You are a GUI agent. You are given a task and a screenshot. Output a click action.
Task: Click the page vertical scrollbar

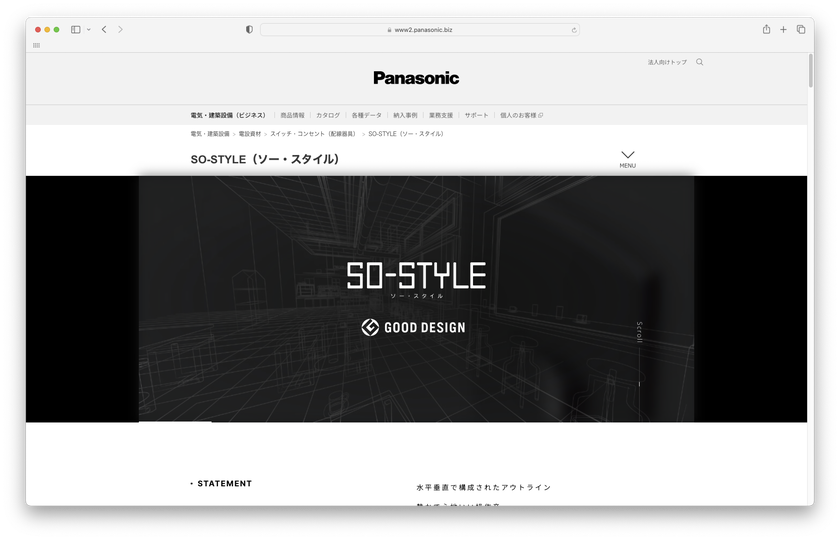[811, 71]
